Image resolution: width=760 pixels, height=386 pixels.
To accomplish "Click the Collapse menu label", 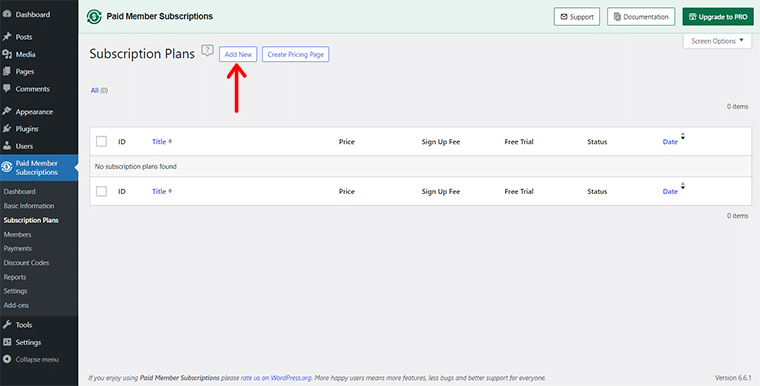I will (x=37, y=359).
